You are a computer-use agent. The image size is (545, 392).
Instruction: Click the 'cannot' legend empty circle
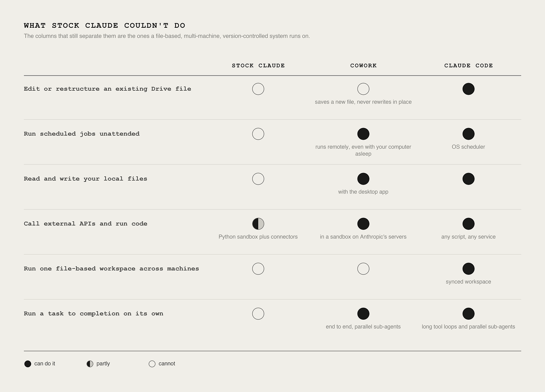[x=152, y=364]
